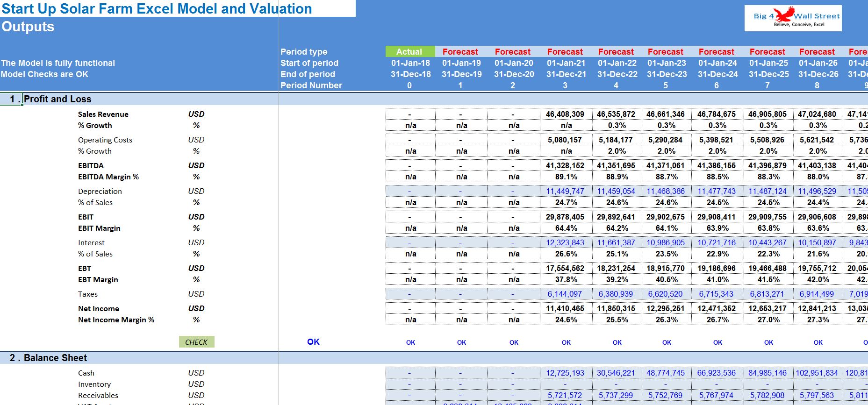Select EBT Margin value 37.8%

566,279
